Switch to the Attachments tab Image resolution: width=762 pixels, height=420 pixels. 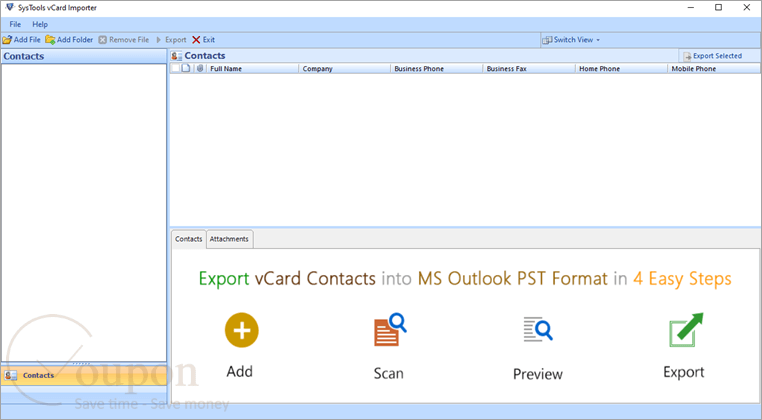(229, 239)
